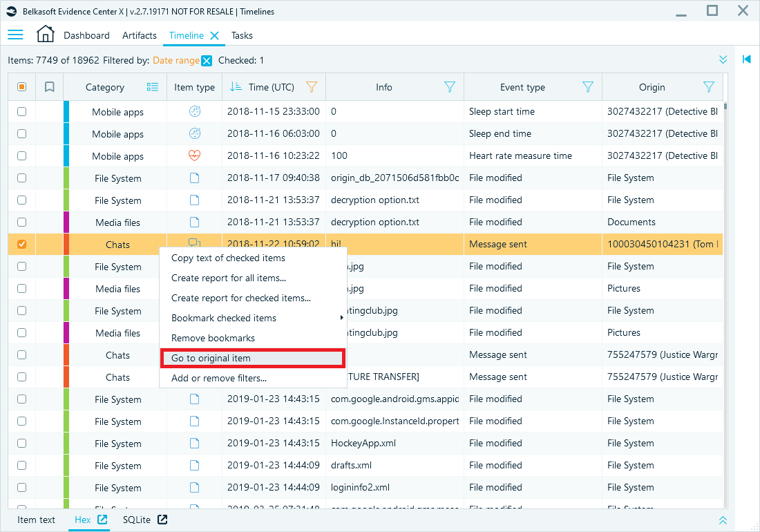Open side panel with arrow-to-bar icon

pyautogui.click(x=746, y=59)
